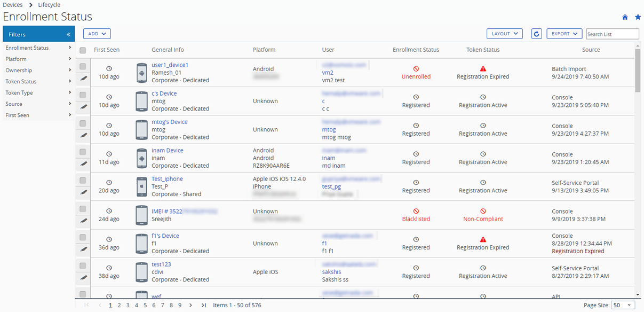Focus the Search List field
This screenshot has height=312, width=644.
pos(613,34)
